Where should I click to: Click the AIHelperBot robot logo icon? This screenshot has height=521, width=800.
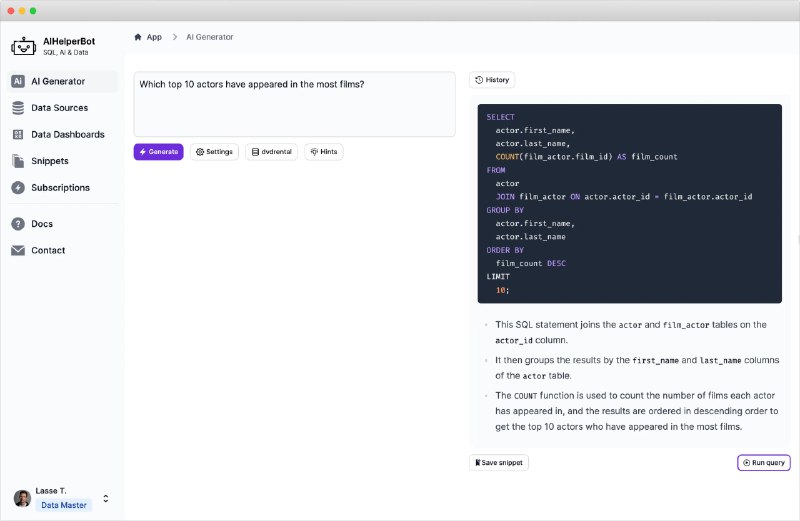click(x=23, y=46)
